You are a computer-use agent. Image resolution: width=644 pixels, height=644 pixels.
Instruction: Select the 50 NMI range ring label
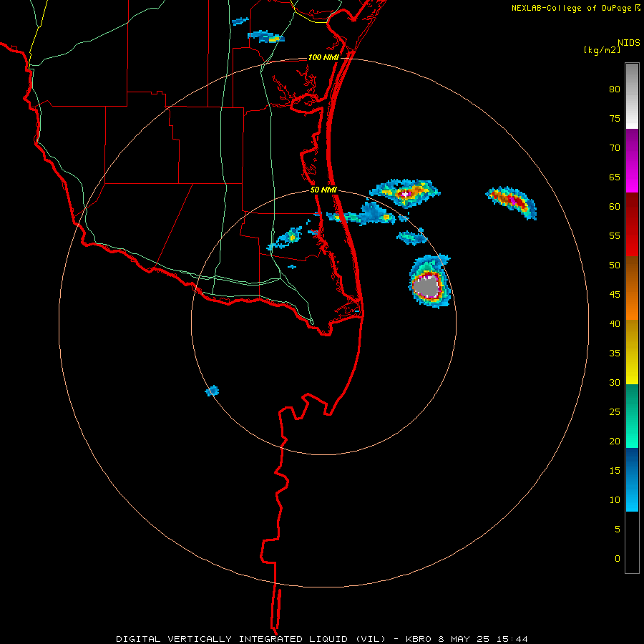(323, 190)
